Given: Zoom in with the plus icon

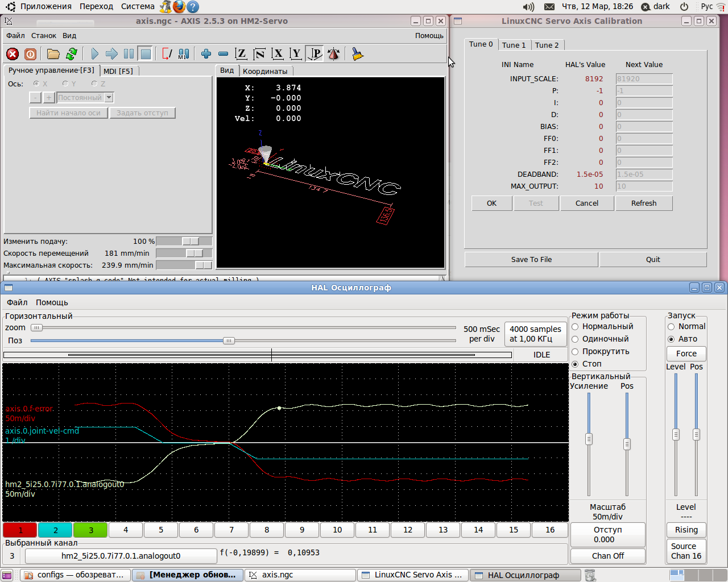Looking at the screenshot, I should [206, 54].
